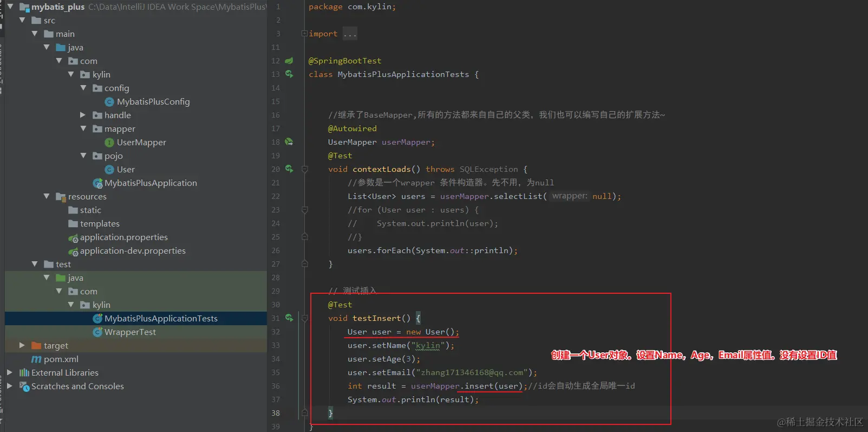This screenshot has width=868, height=432.
Task: Click the templates folder icon
Action: [73, 223]
